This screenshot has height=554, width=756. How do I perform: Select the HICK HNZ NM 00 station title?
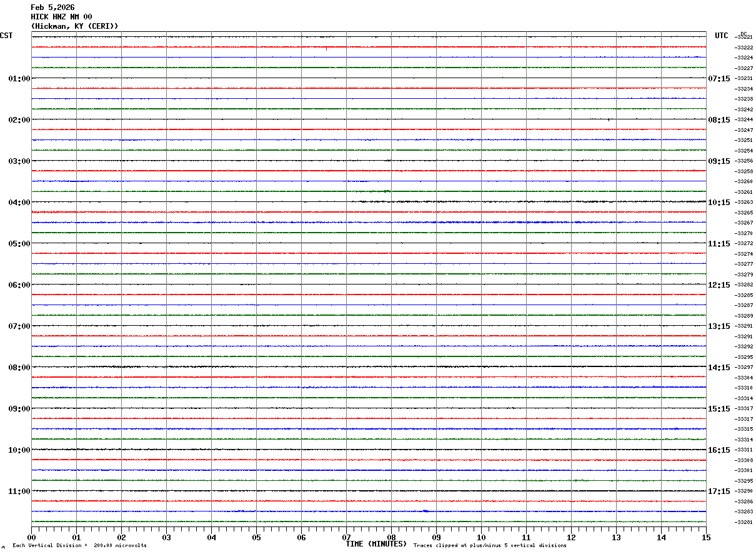pyautogui.click(x=61, y=17)
